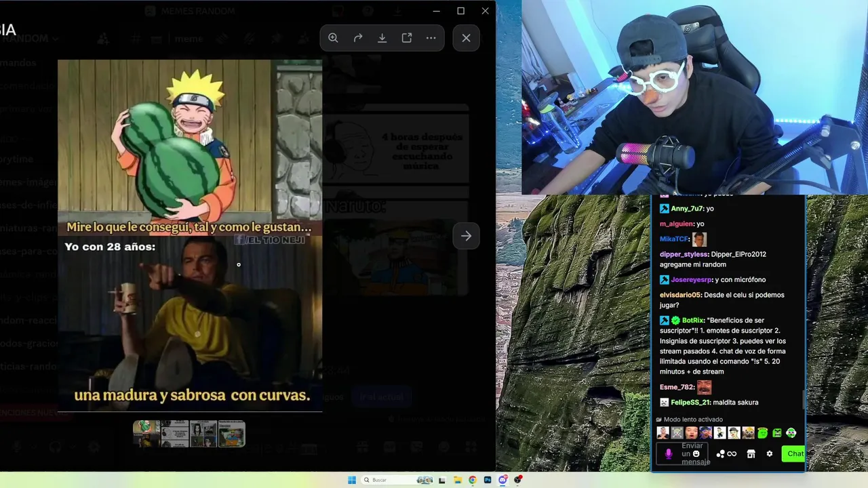Screen dimensions: 868x488
Task: Open File Explorer from the taskbar
Action: click(458, 480)
